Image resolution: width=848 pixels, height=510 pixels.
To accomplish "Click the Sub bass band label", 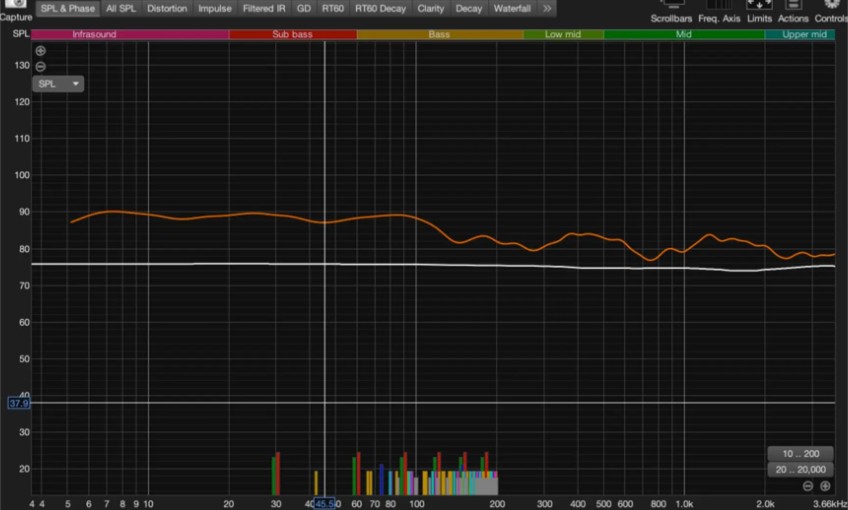I will [x=292, y=34].
